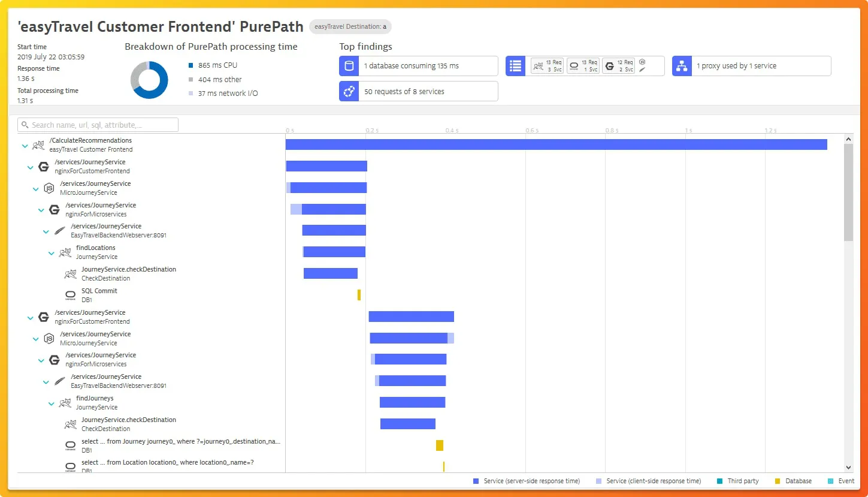The height and width of the screenshot is (497, 868).
Task: Click the findJourneys timeline bar
Action: pyautogui.click(x=412, y=402)
